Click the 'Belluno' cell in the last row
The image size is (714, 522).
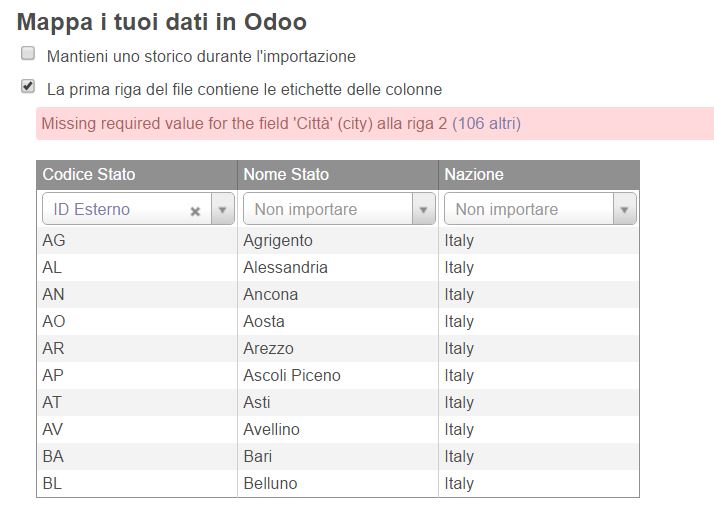coord(270,483)
